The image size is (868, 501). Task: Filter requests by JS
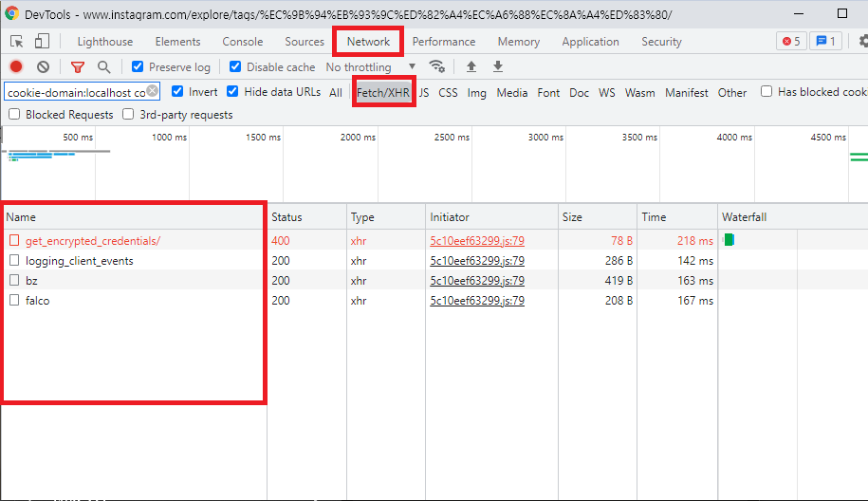click(424, 92)
